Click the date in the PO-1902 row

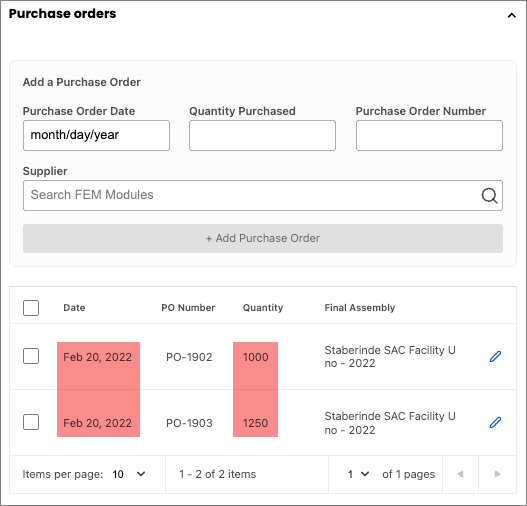click(97, 357)
